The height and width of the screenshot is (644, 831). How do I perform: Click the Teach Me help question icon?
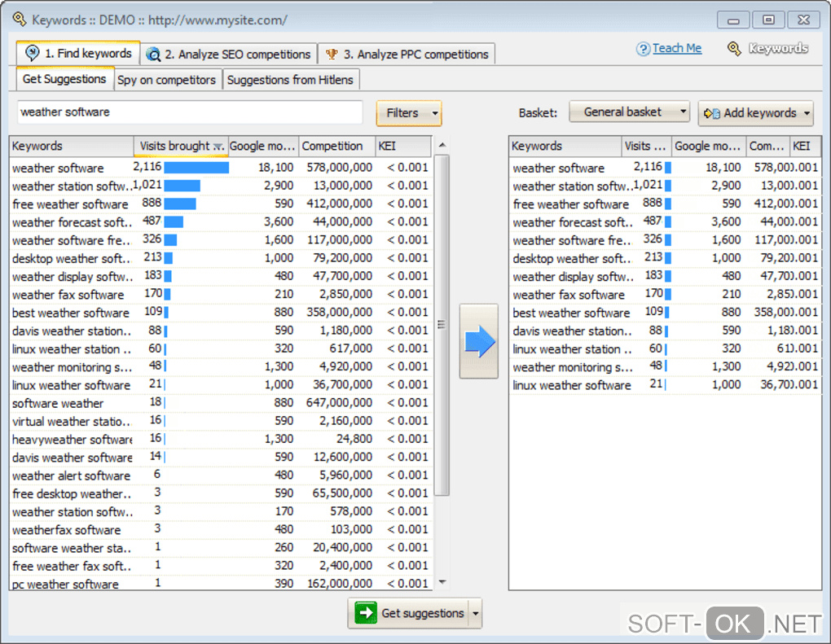pos(643,49)
